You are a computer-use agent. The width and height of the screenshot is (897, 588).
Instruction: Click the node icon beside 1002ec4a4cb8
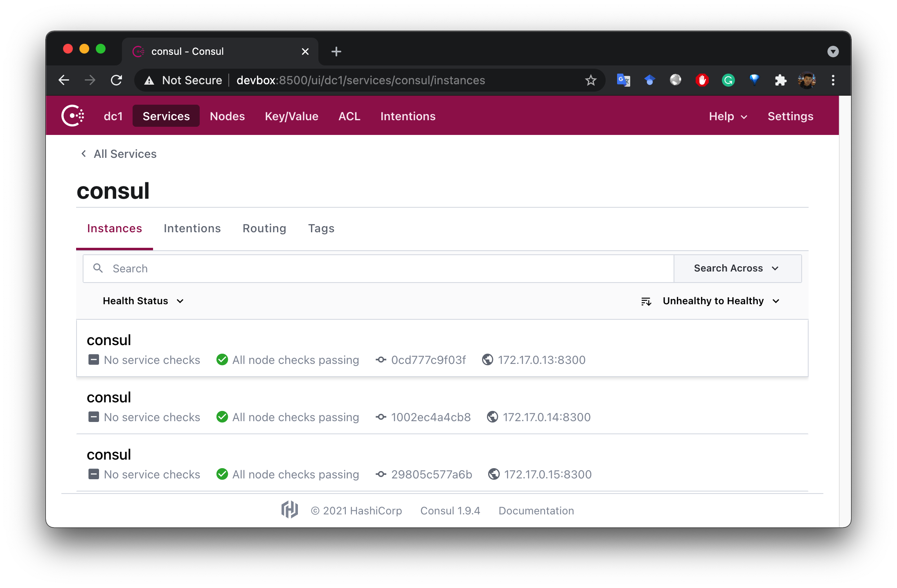click(x=381, y=417)
